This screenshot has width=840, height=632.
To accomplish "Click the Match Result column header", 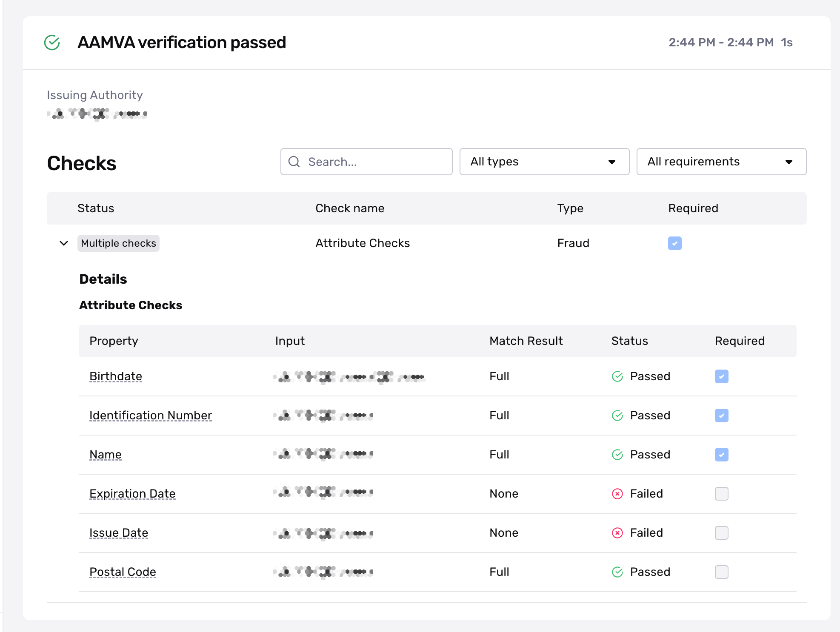I will [x=526, y=341].
